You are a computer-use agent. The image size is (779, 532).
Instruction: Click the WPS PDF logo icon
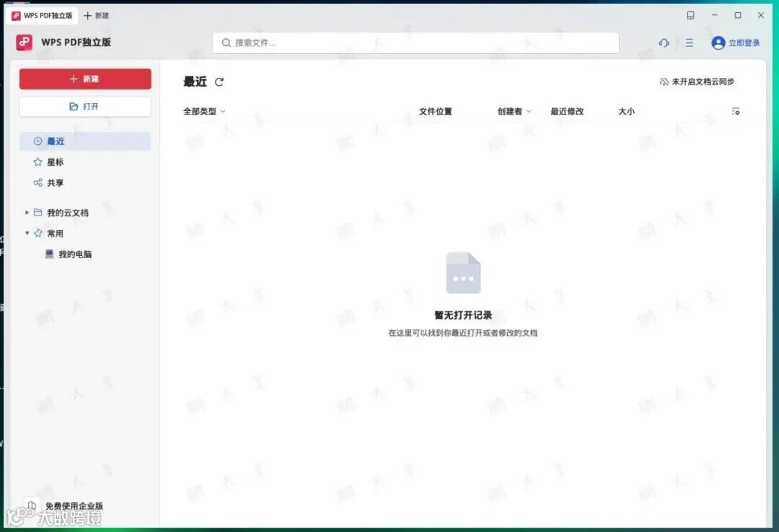(x=24, y=43)
